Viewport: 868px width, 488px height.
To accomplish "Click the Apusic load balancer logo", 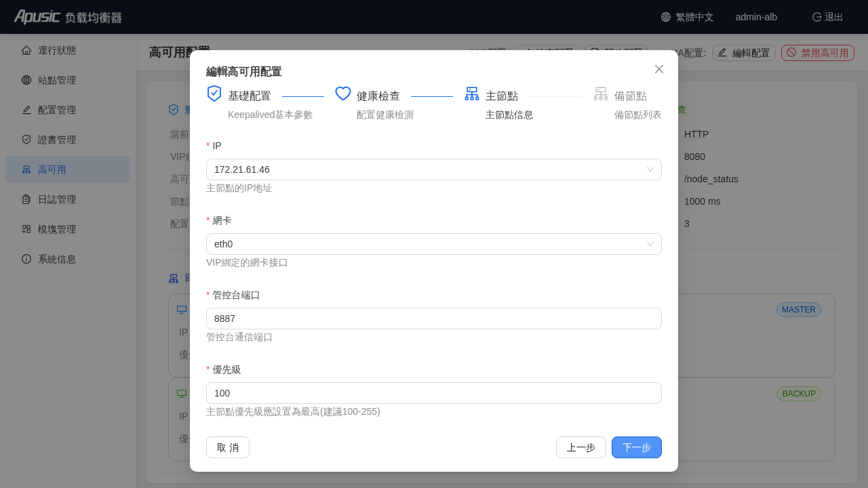I will point(68,17).
